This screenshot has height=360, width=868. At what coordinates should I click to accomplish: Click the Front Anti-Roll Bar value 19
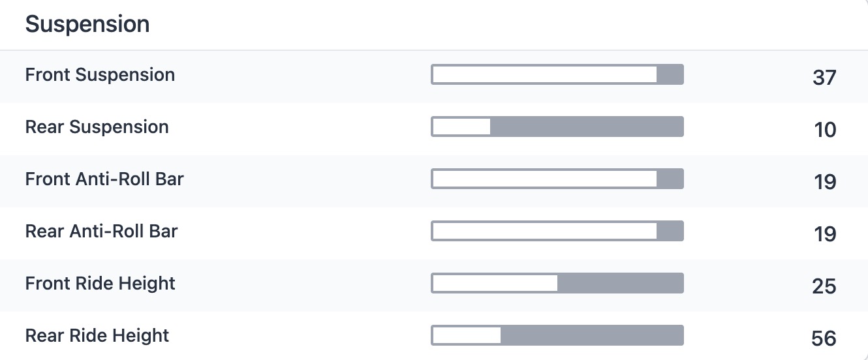click(825, 182)
